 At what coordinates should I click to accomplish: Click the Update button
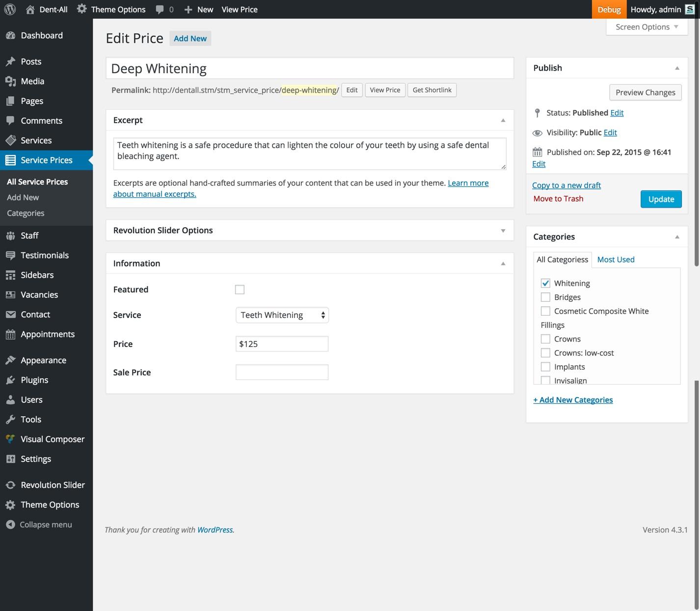(x=661, y=199)
